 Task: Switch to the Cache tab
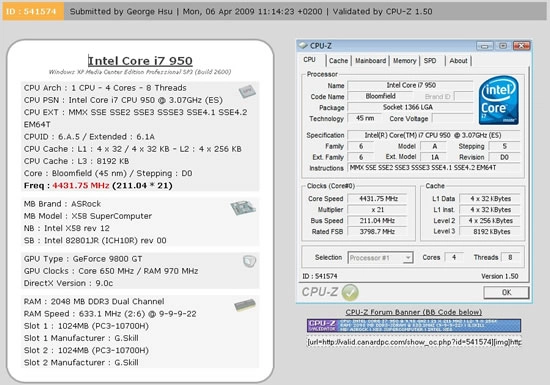[338, 61]
